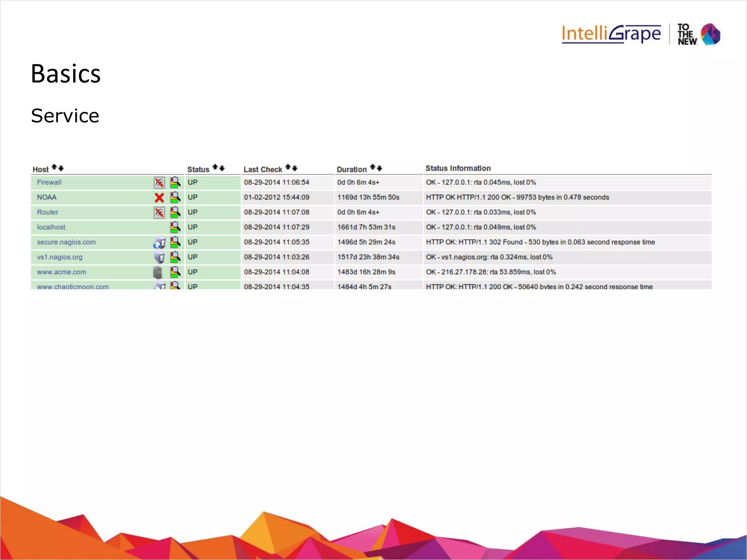Sort Last Check descending using the down arrow

tap(295, 168)
